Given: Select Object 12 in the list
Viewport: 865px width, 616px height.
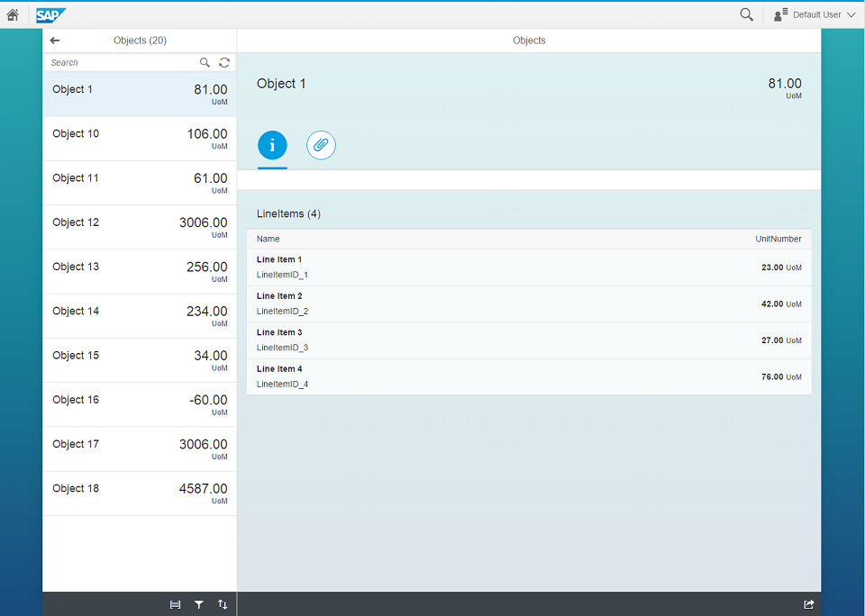Looking at the screenshot, I should tap(140, 227).
